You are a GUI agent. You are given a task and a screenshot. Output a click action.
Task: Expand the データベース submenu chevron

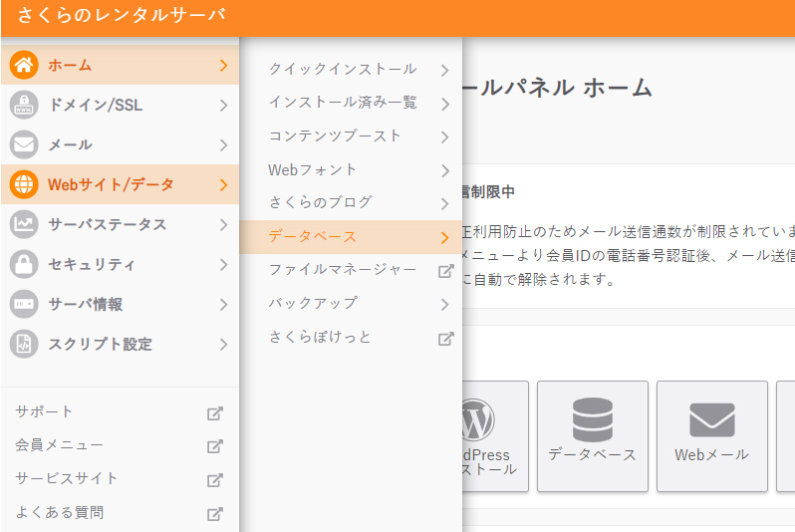tap(444, 237)
